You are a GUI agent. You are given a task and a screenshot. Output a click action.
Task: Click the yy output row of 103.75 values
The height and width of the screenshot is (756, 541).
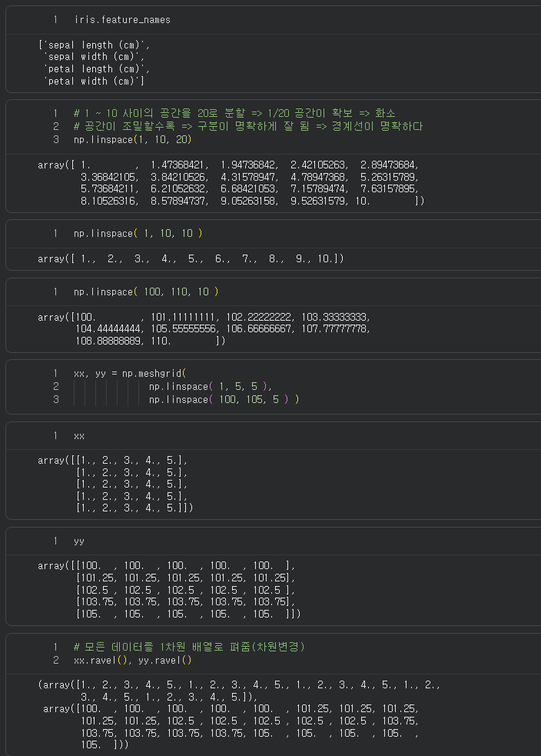[185, 601]
